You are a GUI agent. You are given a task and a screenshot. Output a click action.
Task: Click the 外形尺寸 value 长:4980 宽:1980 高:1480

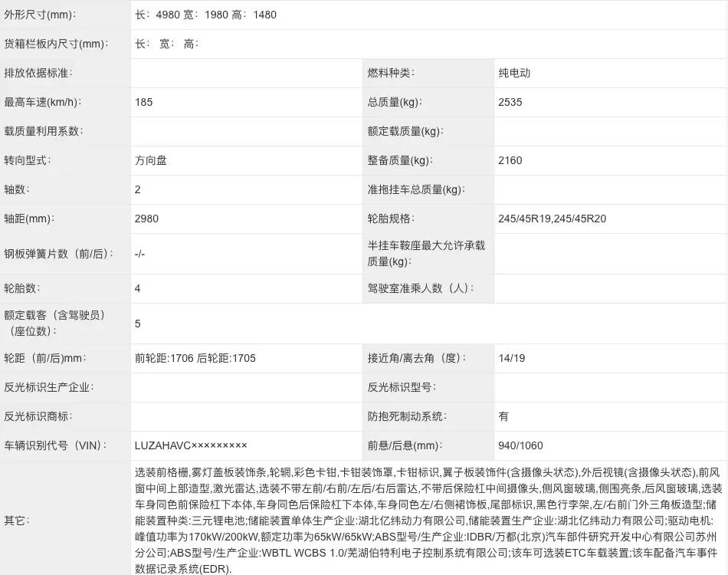tap(205, 15)
